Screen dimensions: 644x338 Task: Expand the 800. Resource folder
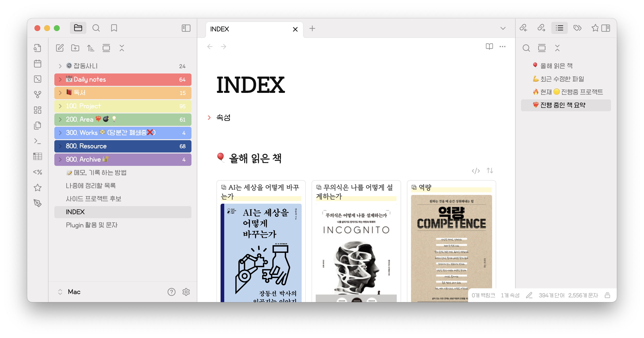tap(123, 146)
